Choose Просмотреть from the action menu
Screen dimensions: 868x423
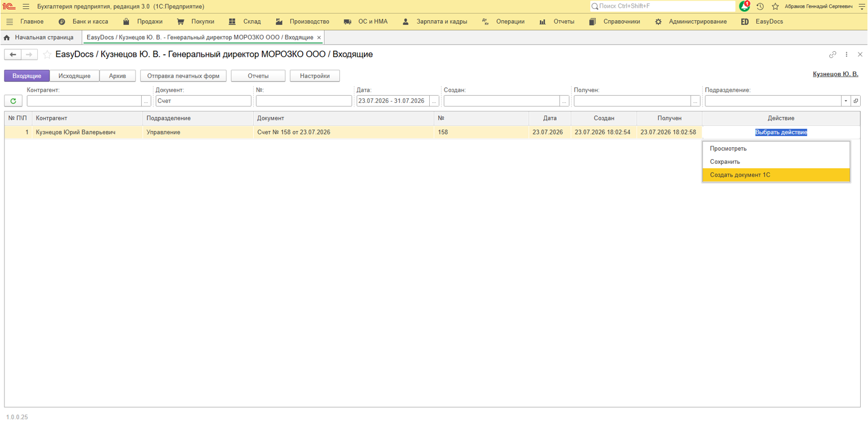coord(776,148)
